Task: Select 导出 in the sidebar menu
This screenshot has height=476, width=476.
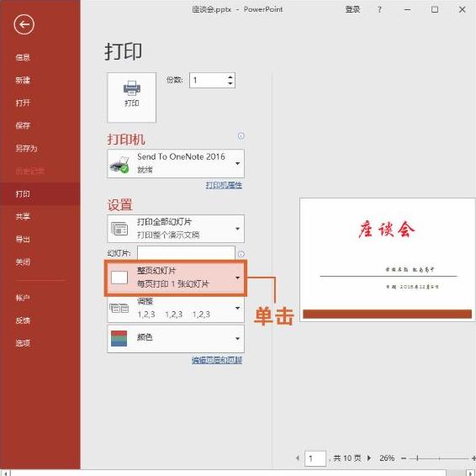Action: coord(23,239)
